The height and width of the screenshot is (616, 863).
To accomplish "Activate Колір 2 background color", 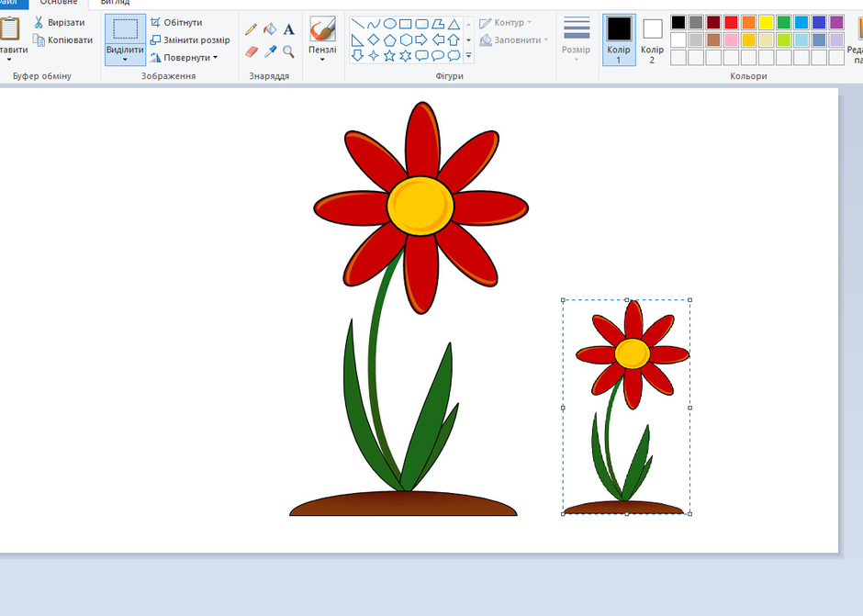I will 652,39.
